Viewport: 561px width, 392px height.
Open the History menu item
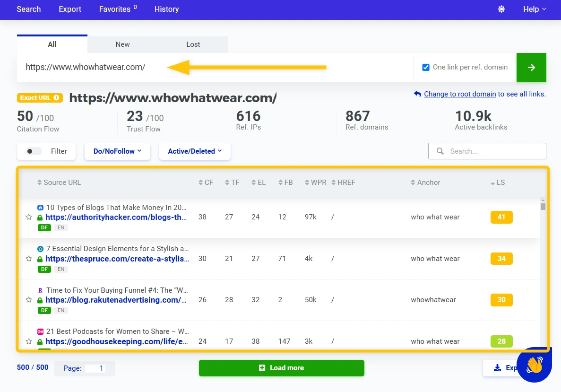click(x=166, y=9)
